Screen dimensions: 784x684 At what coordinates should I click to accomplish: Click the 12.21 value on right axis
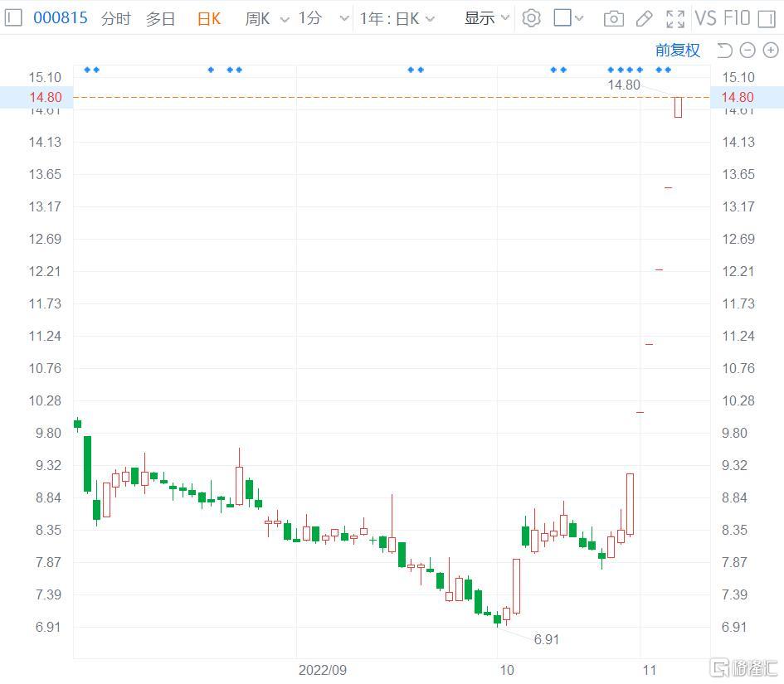pos(738,271)
